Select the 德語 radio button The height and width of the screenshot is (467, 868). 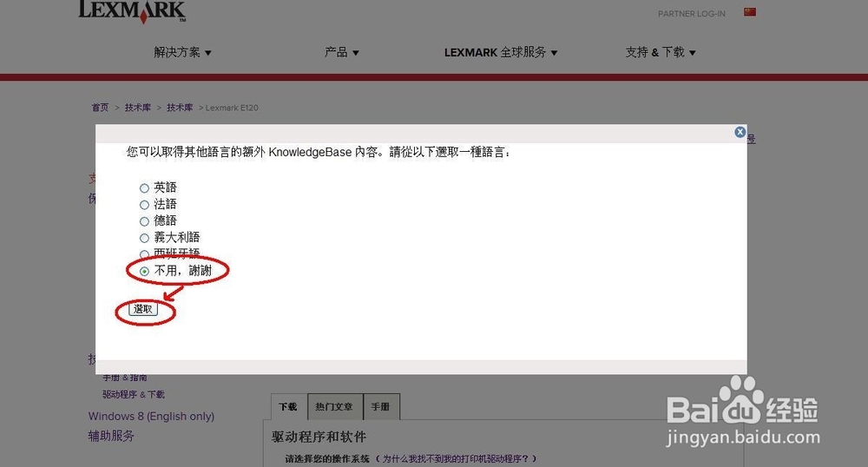[144, 221]
